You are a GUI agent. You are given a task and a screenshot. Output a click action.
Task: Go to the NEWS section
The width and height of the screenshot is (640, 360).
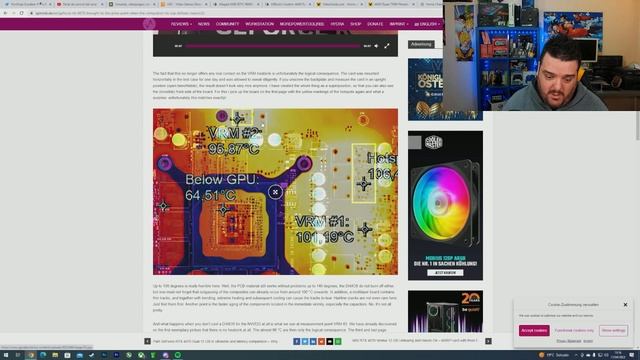(x=204, y=24)
